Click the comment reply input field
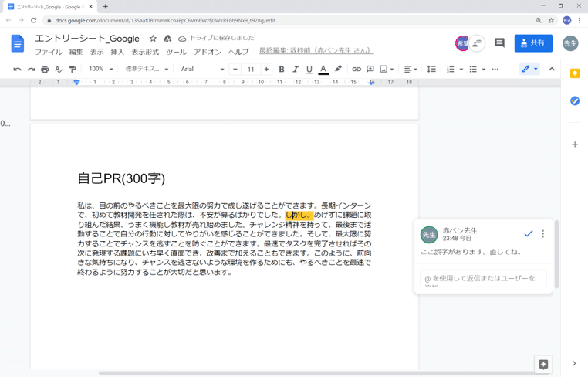The image size is (588, 377). pos(483,278)
